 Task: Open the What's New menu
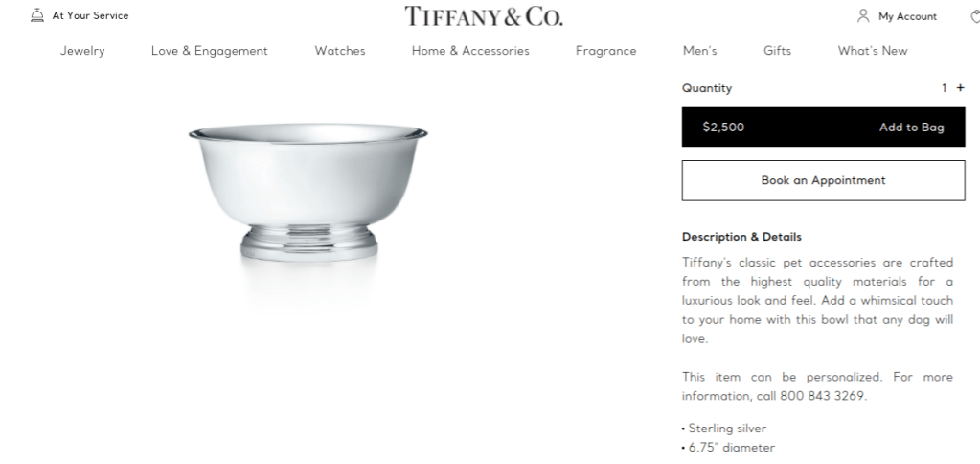(873, 51)
